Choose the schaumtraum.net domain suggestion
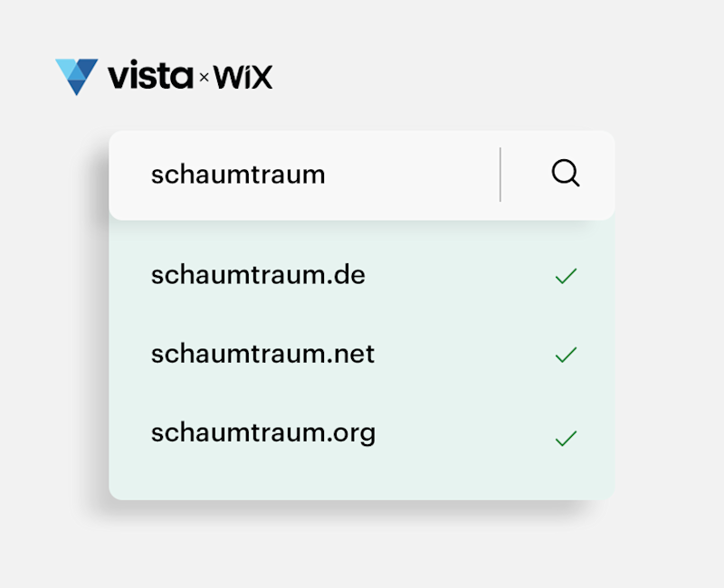 pos(262,354)
